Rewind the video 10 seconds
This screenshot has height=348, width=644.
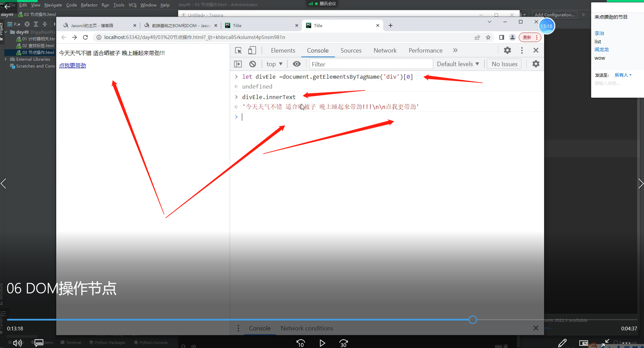[301, 343]
